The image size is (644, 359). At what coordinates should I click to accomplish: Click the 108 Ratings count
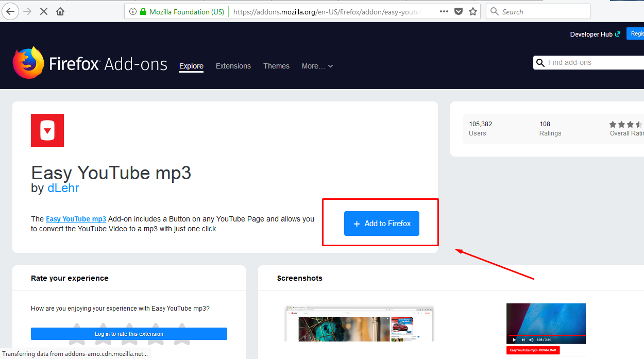[545, 124]
